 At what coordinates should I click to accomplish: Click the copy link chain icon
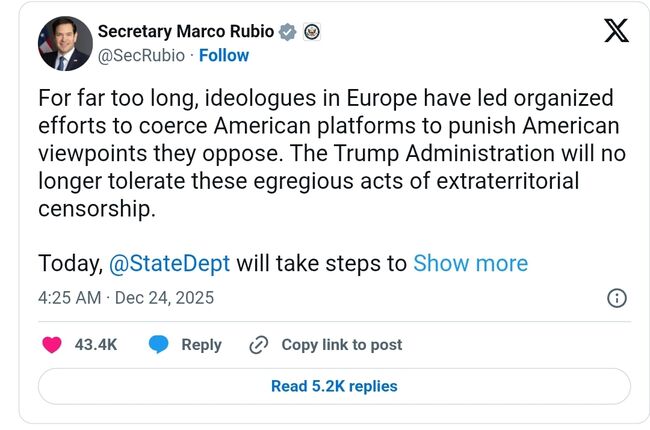258,344
